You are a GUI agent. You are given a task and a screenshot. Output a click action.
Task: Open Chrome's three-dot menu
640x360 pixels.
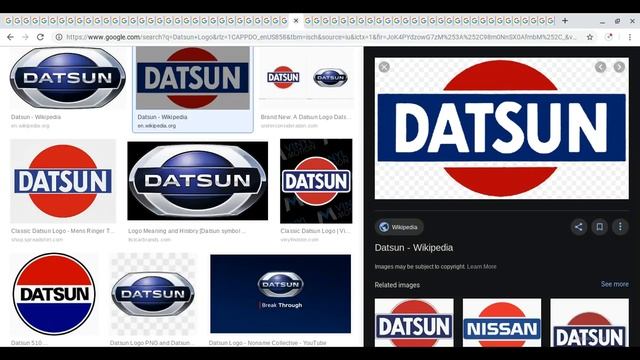[630, 37]
